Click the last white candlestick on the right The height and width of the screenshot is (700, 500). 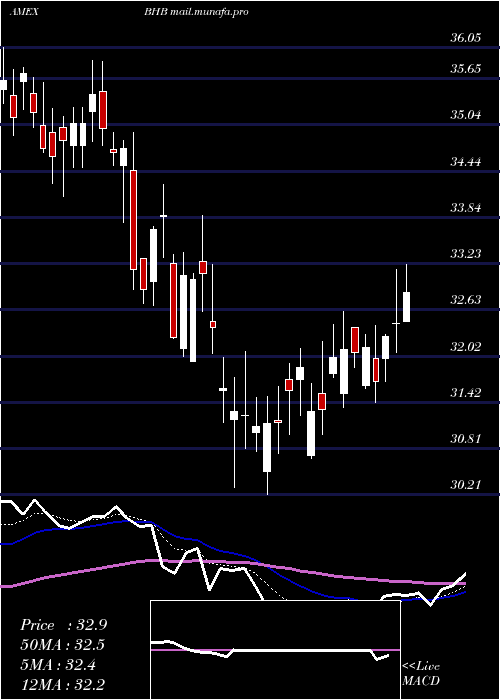(x=407, y=307)
